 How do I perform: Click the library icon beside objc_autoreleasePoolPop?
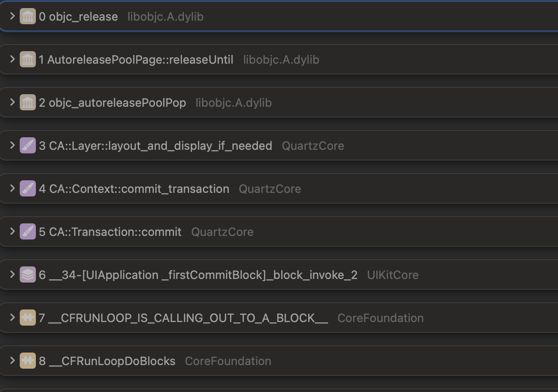(x=27, y=103)
